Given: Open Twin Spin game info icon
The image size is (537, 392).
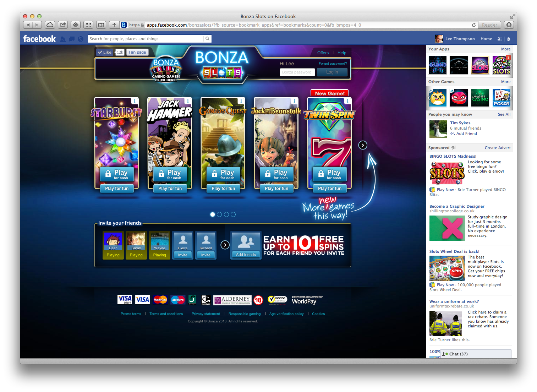Looking at the screenshot, I should point(347,101).
